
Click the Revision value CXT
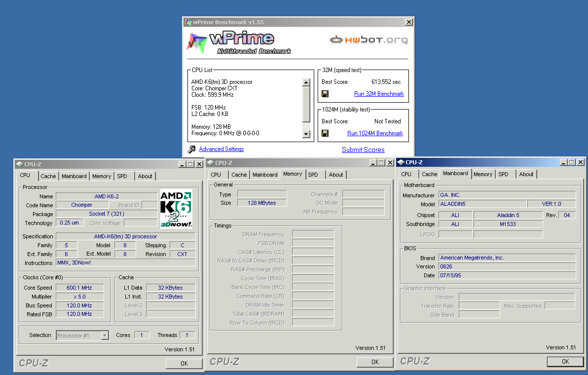point(182,254)
